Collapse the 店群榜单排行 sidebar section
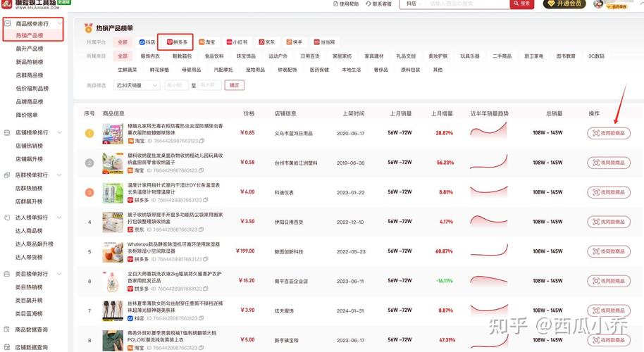This screenshot has width=644, height=352. [60, 175]
